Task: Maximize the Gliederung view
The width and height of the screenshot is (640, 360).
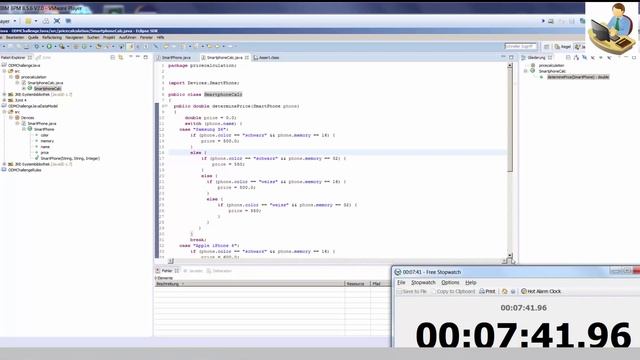Action: (x=634, y=58)
